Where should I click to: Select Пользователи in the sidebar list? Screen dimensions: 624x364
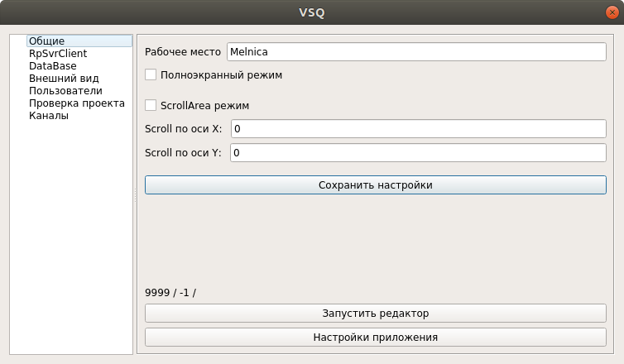click(x=65, y=91)
